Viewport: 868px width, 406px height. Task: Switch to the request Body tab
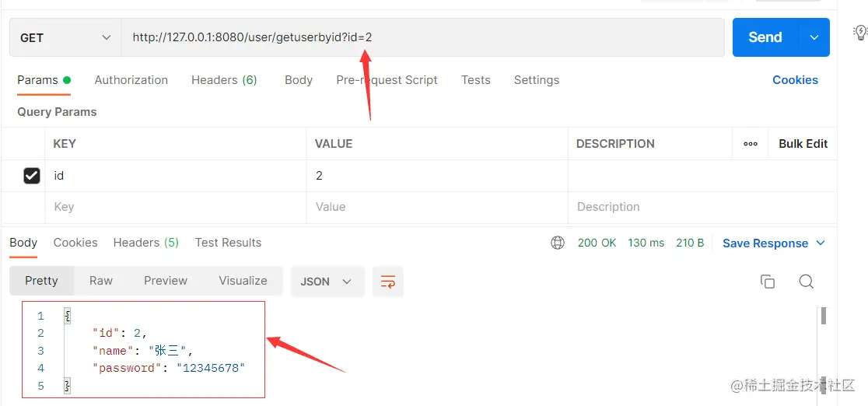pyautogui.click(x=299, y=80)
